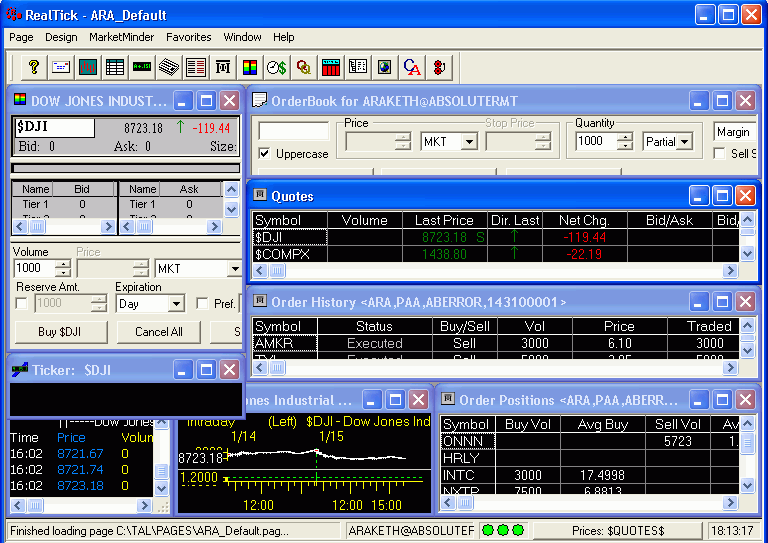Click the two-column red text list icon
Image resolution: width=768 pixels, height=543 pixels.
tap(195, 67)
